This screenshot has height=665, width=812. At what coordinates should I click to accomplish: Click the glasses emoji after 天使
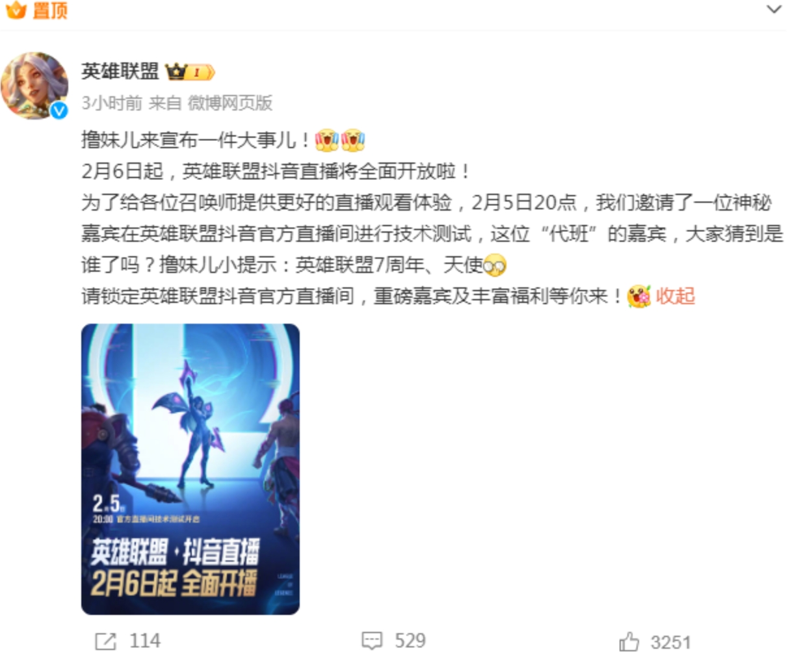pyautogui.click(x=495, y=265)
